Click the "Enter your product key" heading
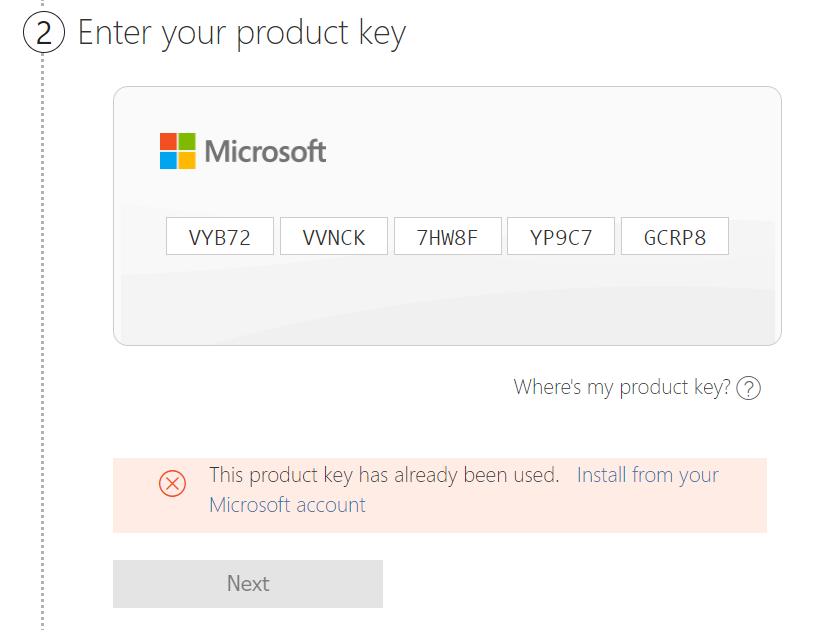Image resolution: width=817 pixels, height=630 pixels. point(242,33)
